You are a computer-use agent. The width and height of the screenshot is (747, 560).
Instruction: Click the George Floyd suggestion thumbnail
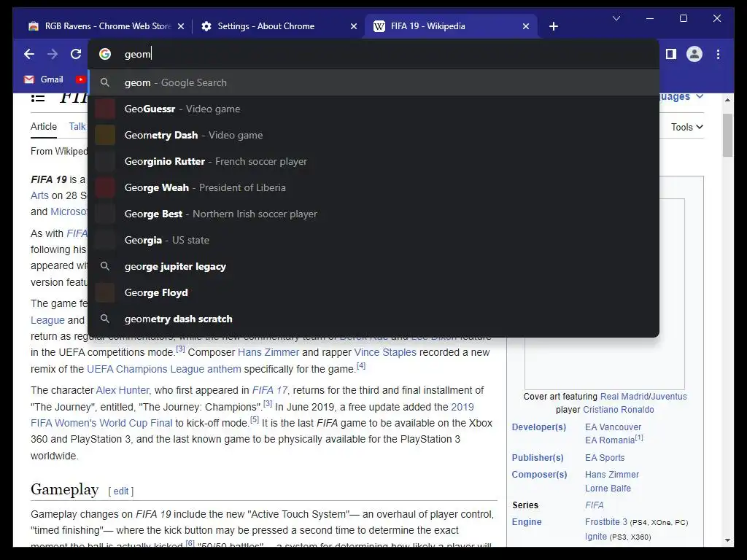[x=105, y=292]
